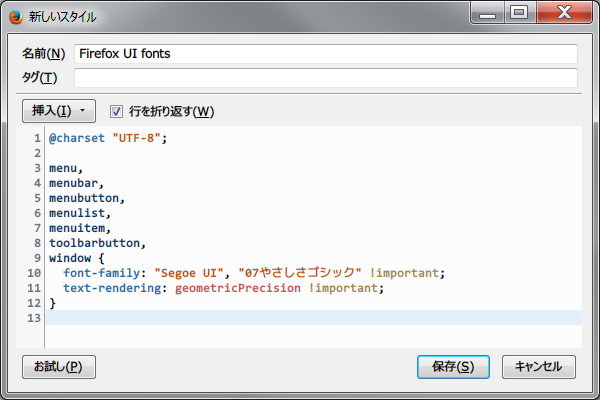Click the toolbarbutton selector on line 8
The image size is (600, 400).
(x=97, y=243)
